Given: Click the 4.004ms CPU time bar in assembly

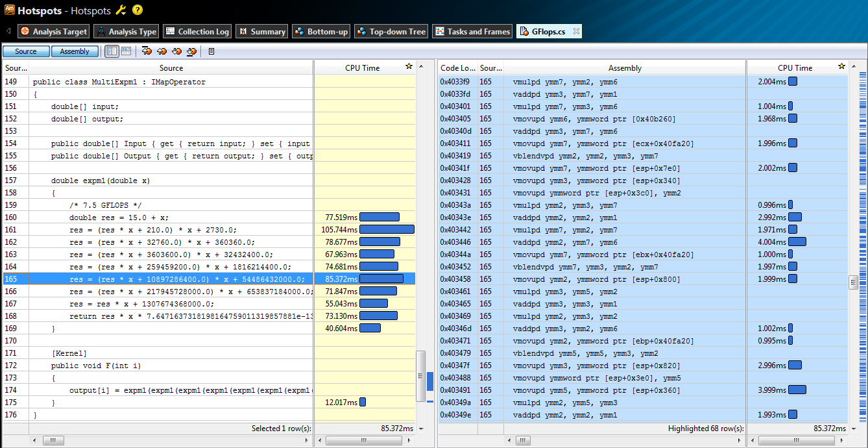Looking at the screenshot, I should pos(797,242).
